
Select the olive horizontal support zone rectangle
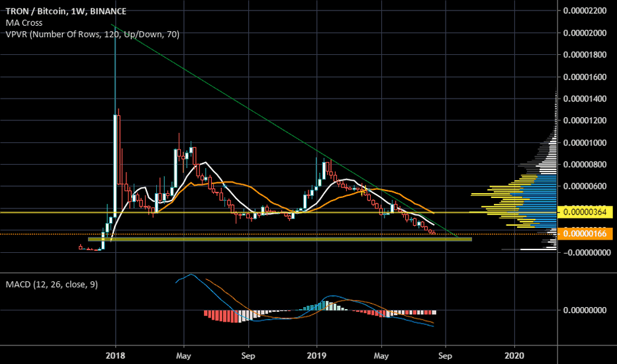coord(280,239)
